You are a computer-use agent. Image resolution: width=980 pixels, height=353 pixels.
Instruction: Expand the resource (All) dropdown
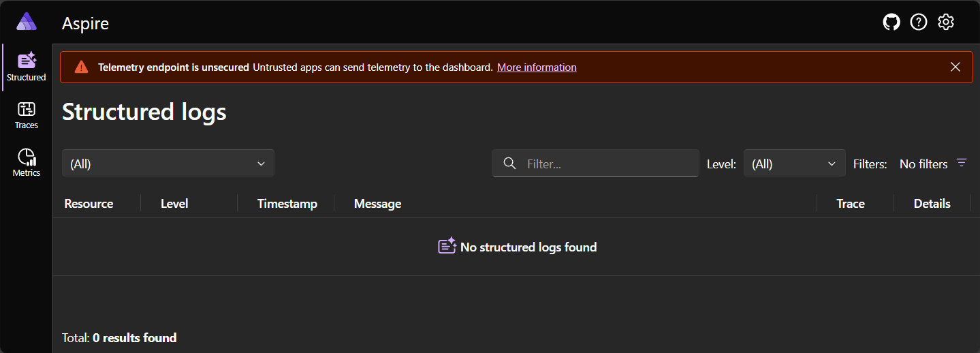pyautogui.click(x=168, y=164)
